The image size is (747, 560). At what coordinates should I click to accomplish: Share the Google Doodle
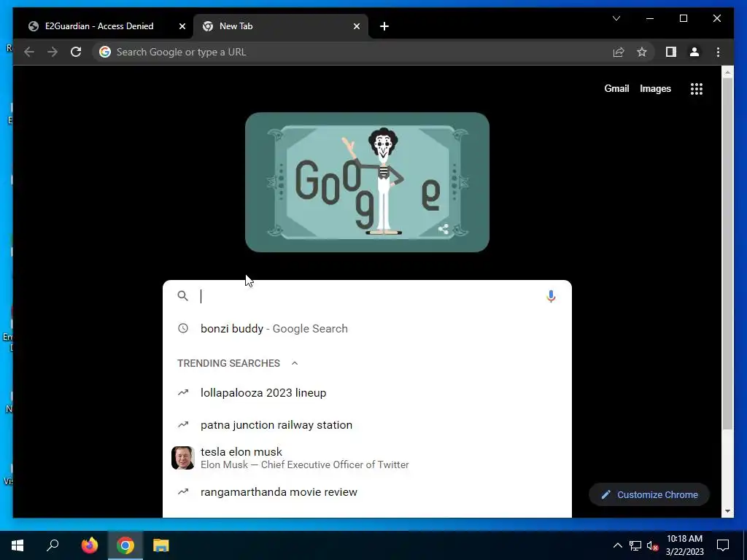tap(443, 229)
